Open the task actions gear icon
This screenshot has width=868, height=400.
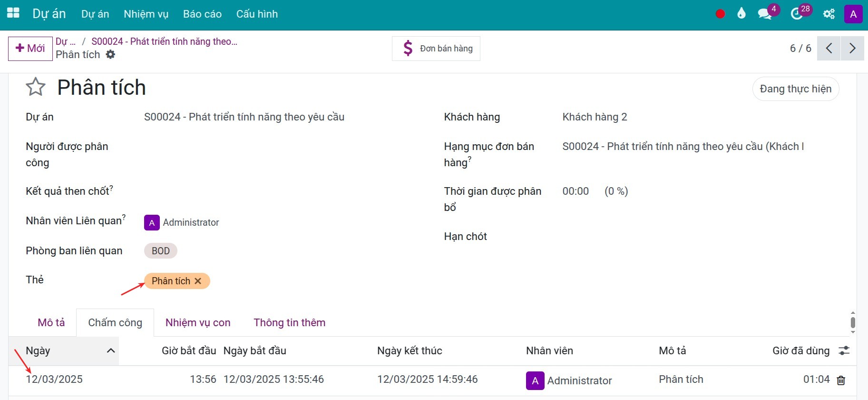click(110, 54)
